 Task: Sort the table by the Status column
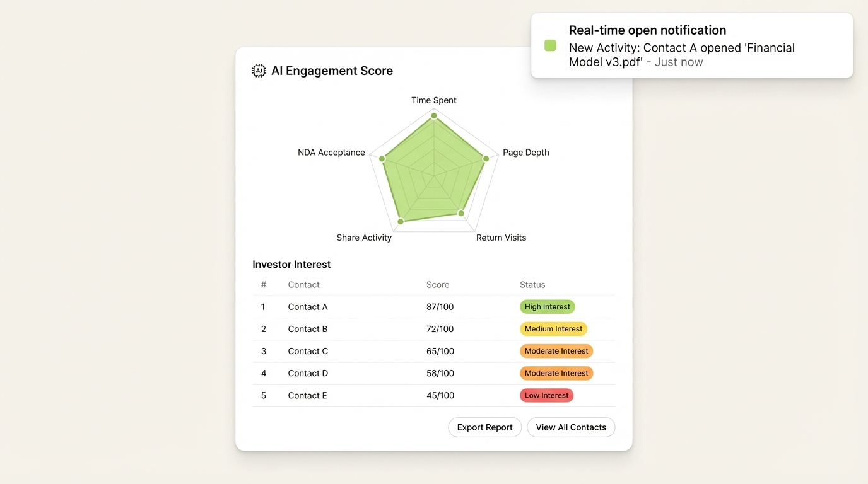[x=532, y=285]
